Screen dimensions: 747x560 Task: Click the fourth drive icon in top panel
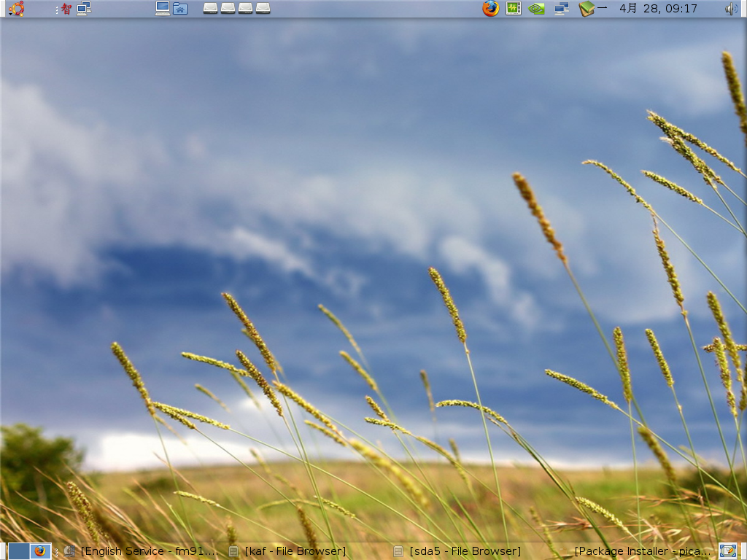point(263,8)
